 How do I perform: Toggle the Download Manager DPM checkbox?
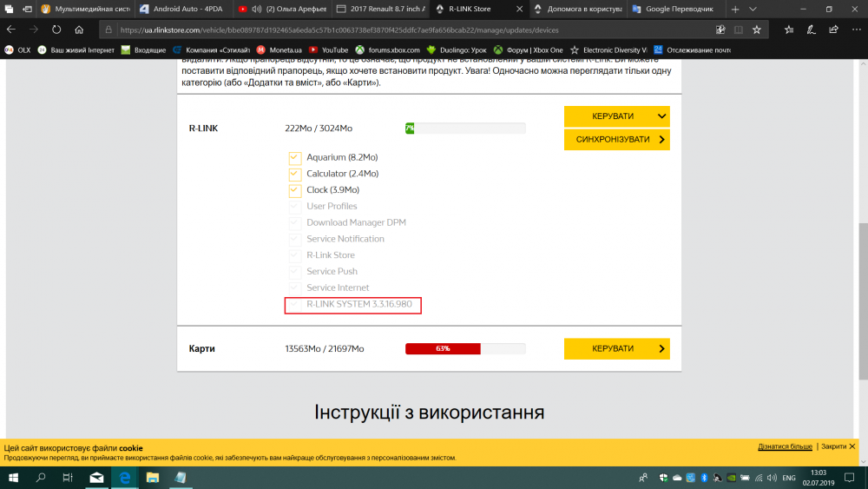tap(295, 222)
